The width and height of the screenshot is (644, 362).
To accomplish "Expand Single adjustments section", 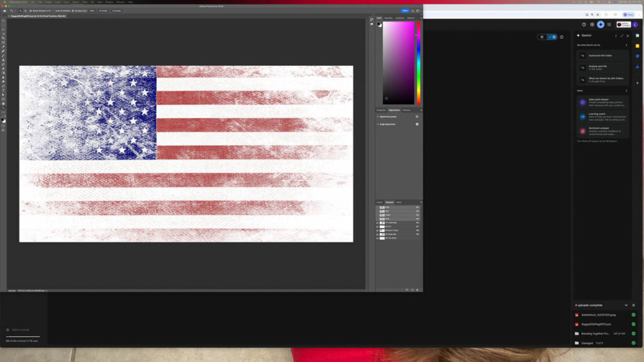I will point(378,124).
